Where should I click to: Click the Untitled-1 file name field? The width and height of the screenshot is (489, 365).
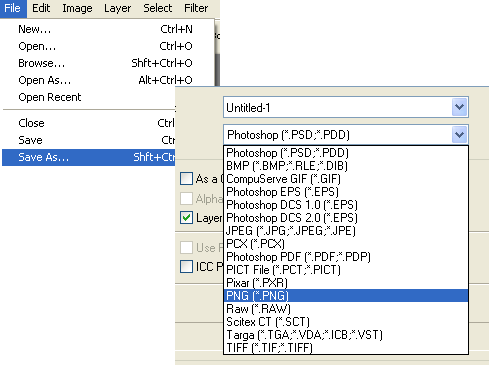pyautogui.click(x=337, y=107)
